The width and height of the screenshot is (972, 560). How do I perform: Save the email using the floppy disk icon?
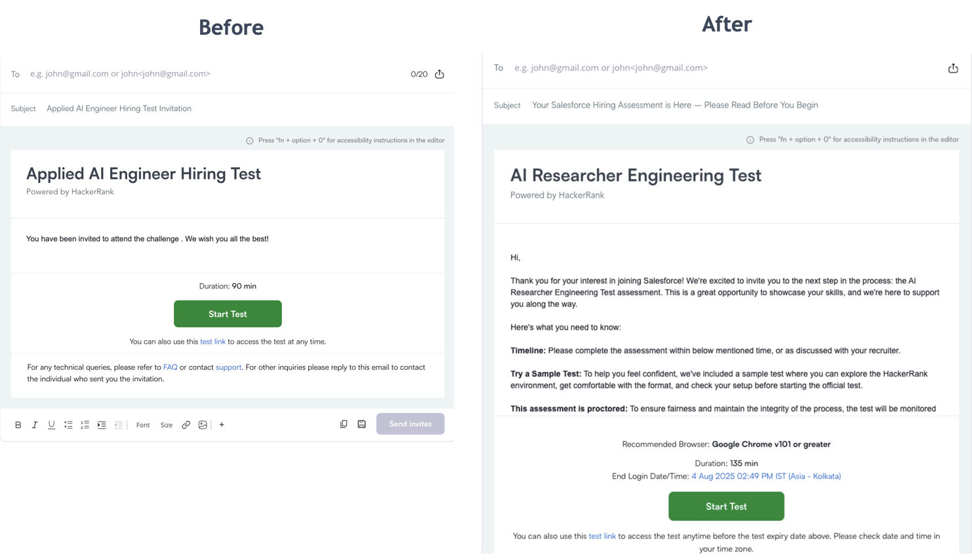361,424
